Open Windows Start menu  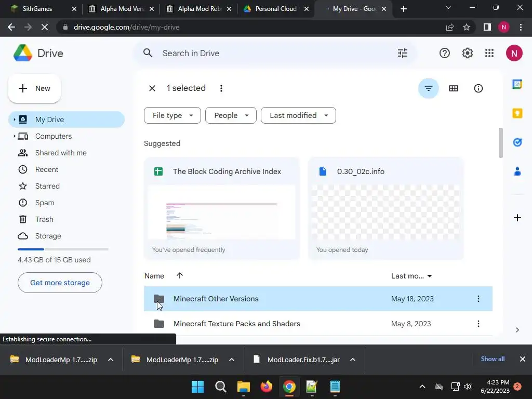pyautogui.click(x=197, y=387)
